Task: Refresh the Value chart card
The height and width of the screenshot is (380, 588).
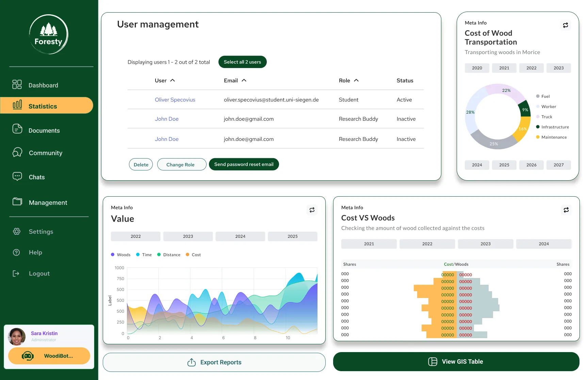Action: [x=312, y=210]
